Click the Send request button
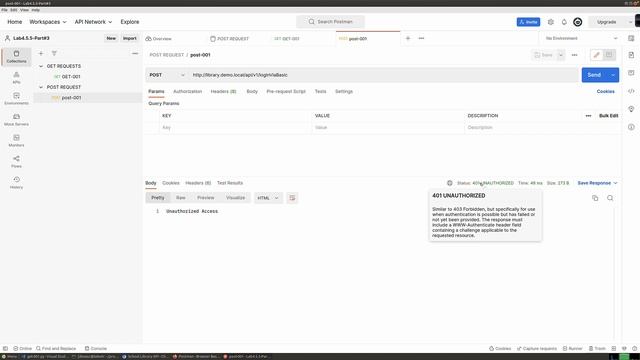This screenshot has height=360, width=640. [594, 75]
